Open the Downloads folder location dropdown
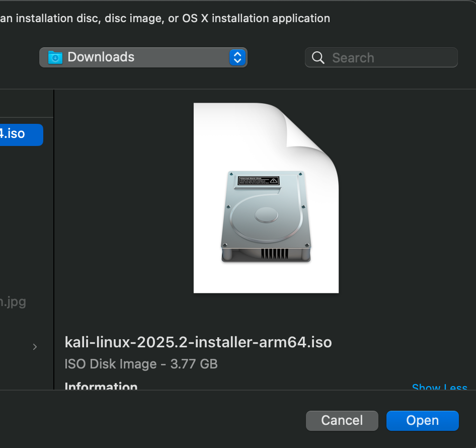The height and width of the screenshot is (448, 476). point(143,57)
